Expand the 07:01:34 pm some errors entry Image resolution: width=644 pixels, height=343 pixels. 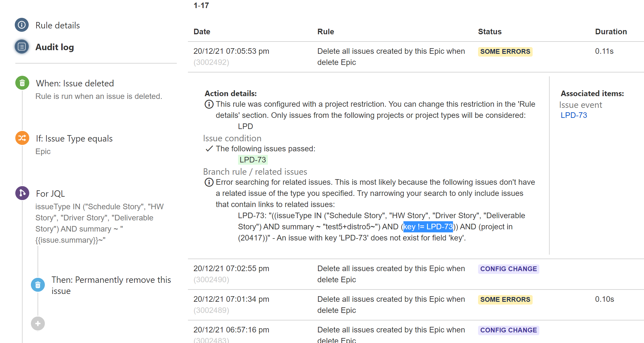[x=231, y=299]
